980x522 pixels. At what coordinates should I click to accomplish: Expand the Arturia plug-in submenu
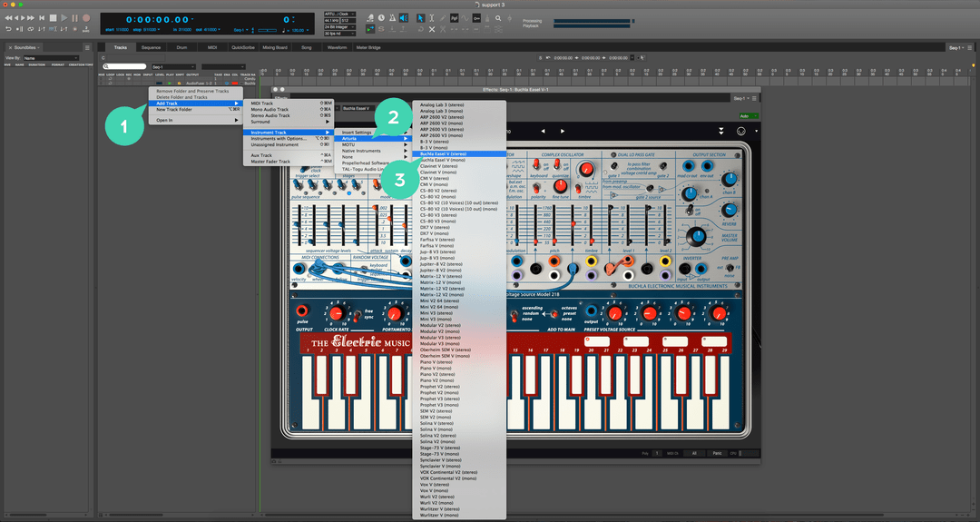(x=373, y=139)
